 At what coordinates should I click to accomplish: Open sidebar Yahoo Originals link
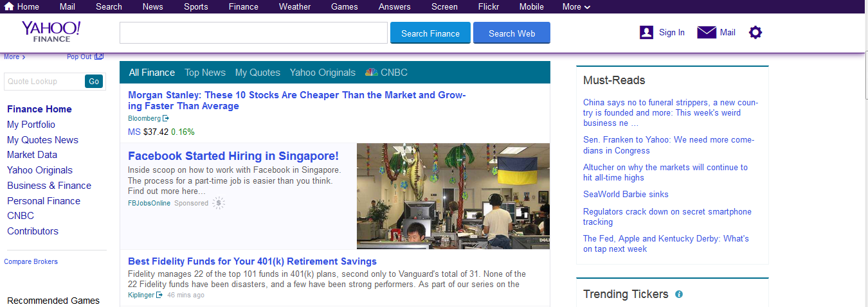40,170
